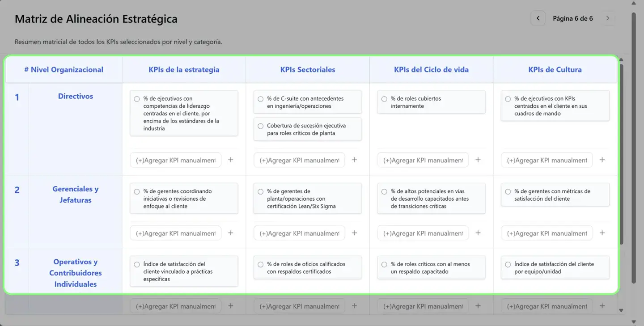This screenshot has width=644, height=326.
Task: Click the 'KPIs del Ciclo de vida' column header
Action: point(432,69)
